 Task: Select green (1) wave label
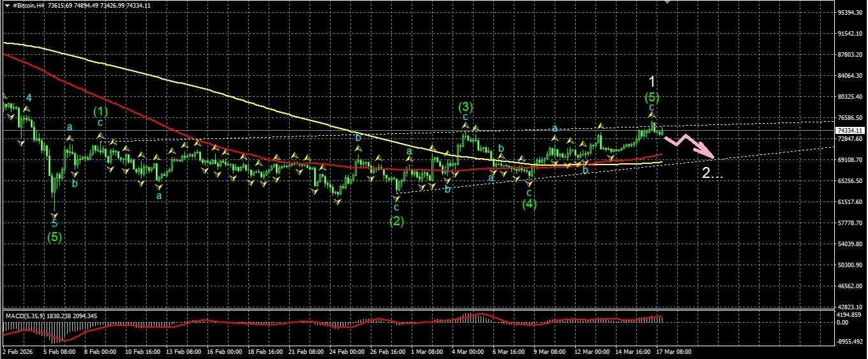point(101,111)
